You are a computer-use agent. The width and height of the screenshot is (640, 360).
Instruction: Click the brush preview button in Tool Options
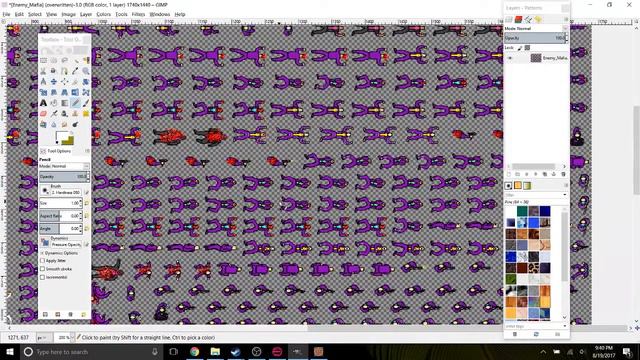[x=45, y=191]
